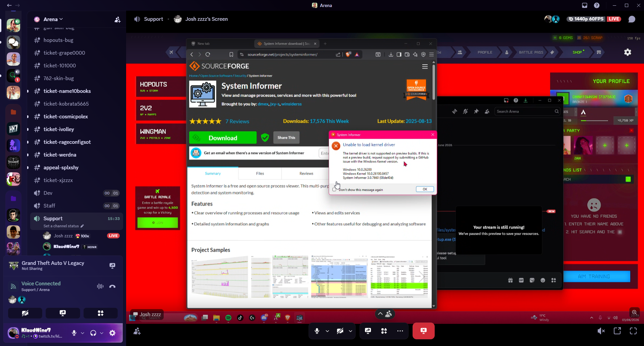Open the headphones options chevron in the user panel
The width and height of the screenshot is (644, 346).
(102, 333)
